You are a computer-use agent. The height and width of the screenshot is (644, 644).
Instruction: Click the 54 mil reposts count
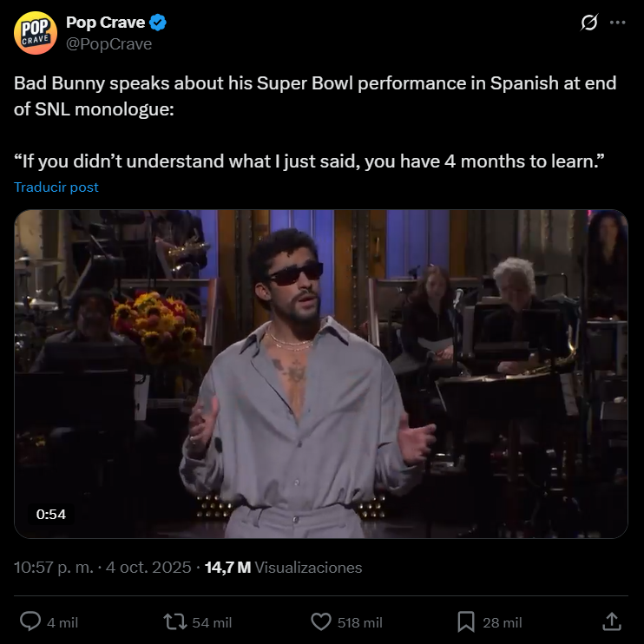(x=212, y=622)
